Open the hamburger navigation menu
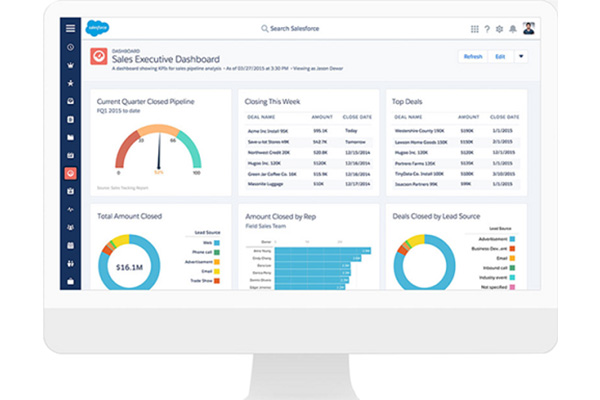This screenshot has height=400, width=600. coord(70,29)
